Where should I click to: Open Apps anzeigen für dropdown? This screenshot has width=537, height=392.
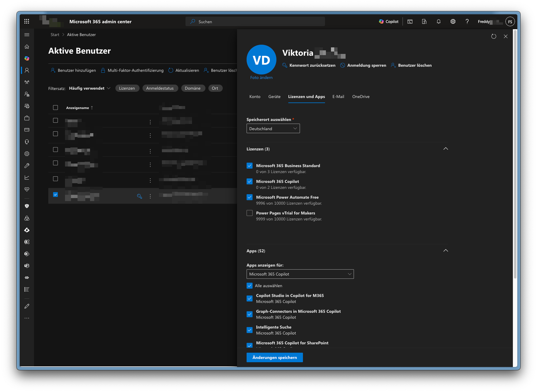click(300, 274)
